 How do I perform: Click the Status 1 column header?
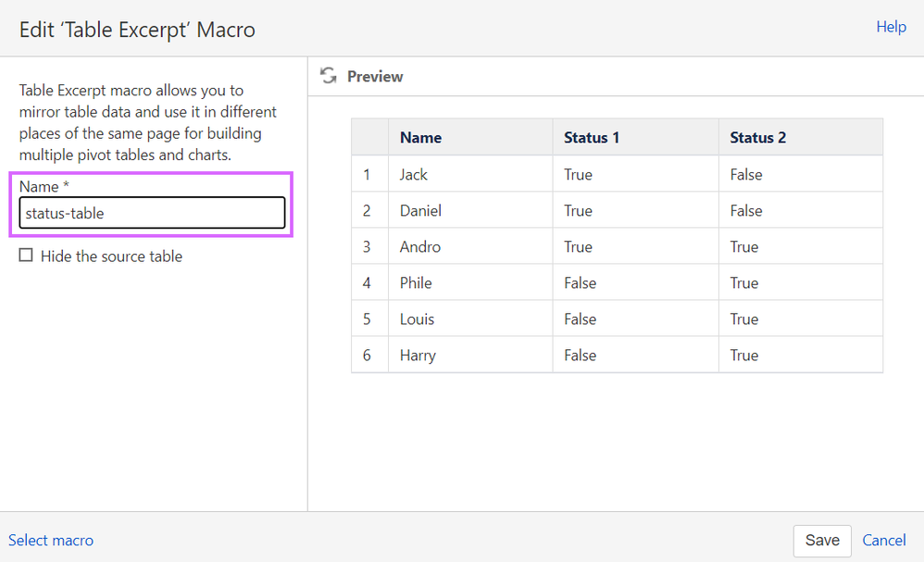592,137
